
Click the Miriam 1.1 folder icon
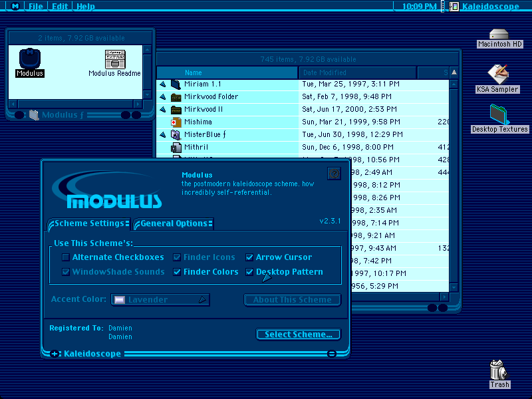[176, 84]
